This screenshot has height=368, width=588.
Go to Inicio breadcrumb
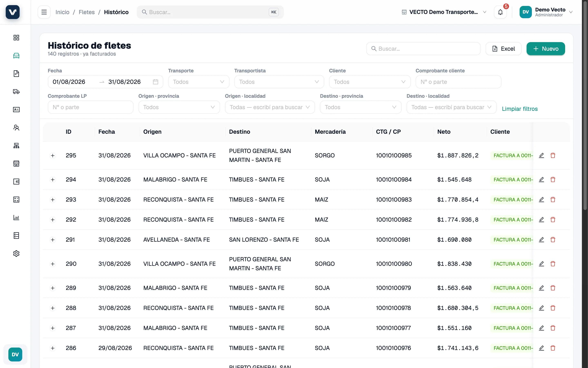pos(62,12)
